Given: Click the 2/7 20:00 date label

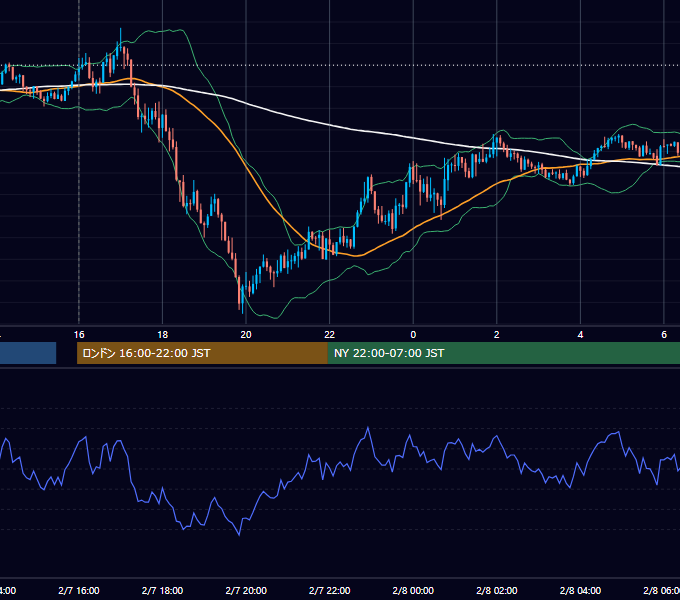Looking at the screenshot, I should click(246, 590).
